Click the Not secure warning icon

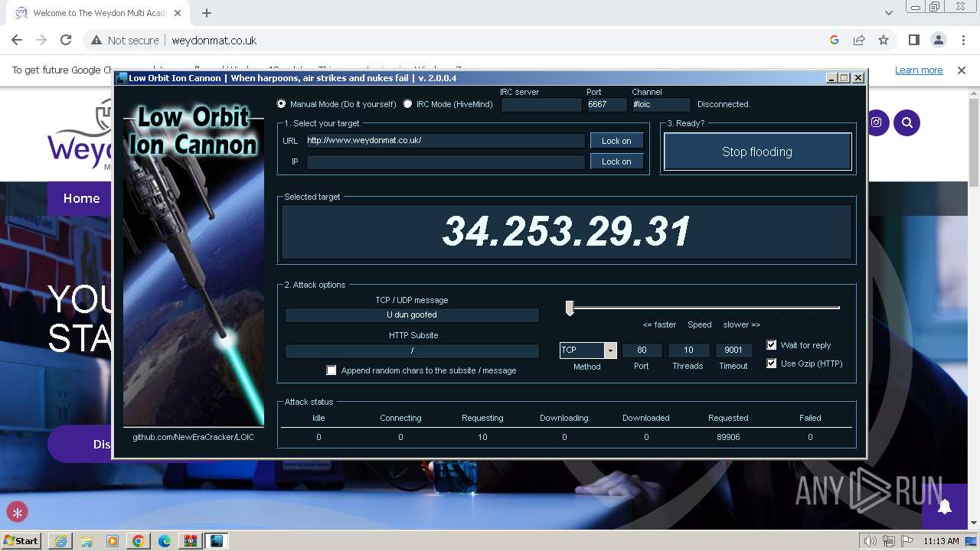(96, 41)
